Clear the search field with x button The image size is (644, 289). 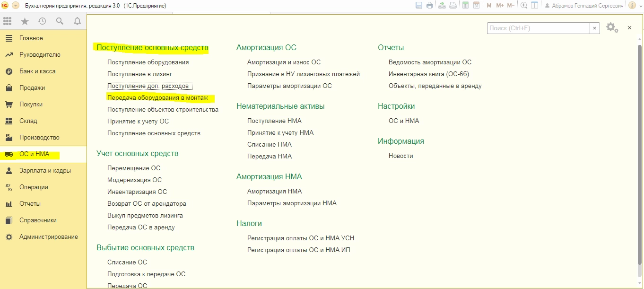point(595,28)
